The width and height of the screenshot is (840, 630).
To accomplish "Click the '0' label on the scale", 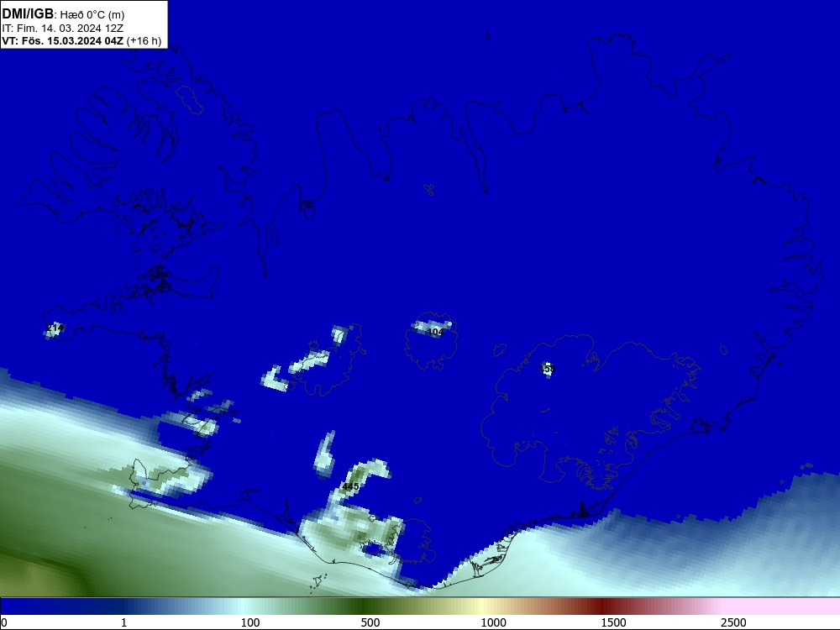I will 4,622.
